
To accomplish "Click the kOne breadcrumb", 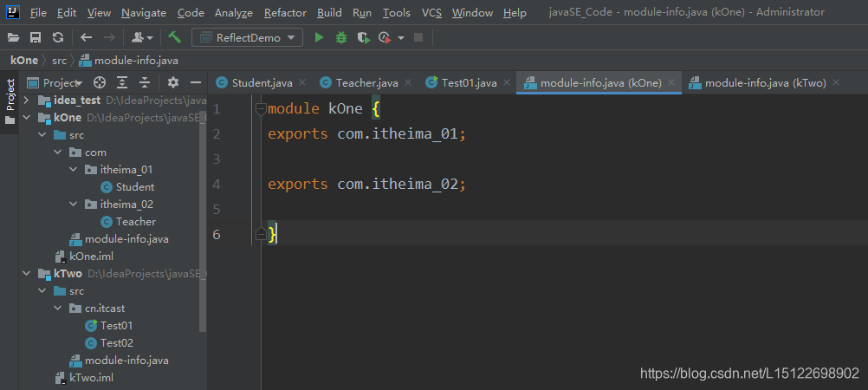I will pyautogui.click(x=24, y=61).
